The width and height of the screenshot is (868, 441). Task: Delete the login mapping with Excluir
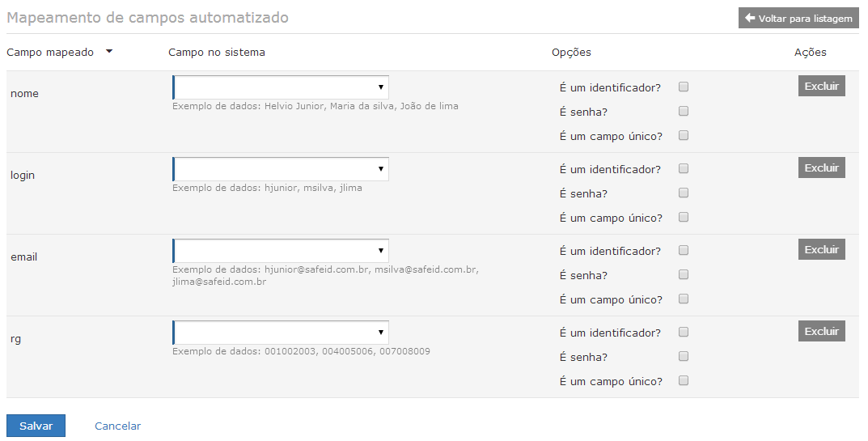(x=822, y=167)
